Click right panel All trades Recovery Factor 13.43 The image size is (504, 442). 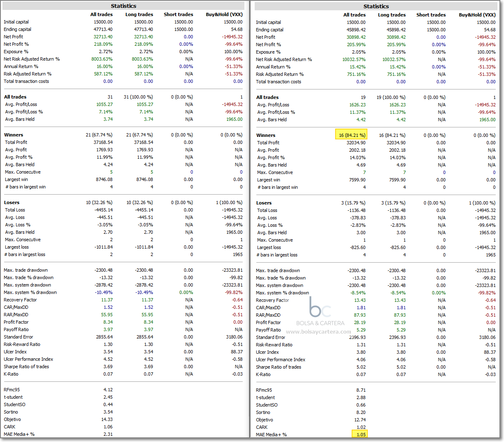[x=360, y=300]
